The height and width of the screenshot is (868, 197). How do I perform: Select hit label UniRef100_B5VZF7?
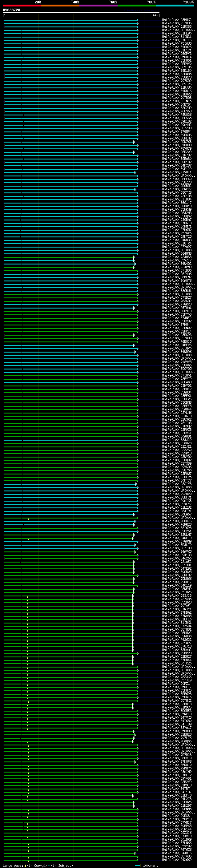click(177, 260)
